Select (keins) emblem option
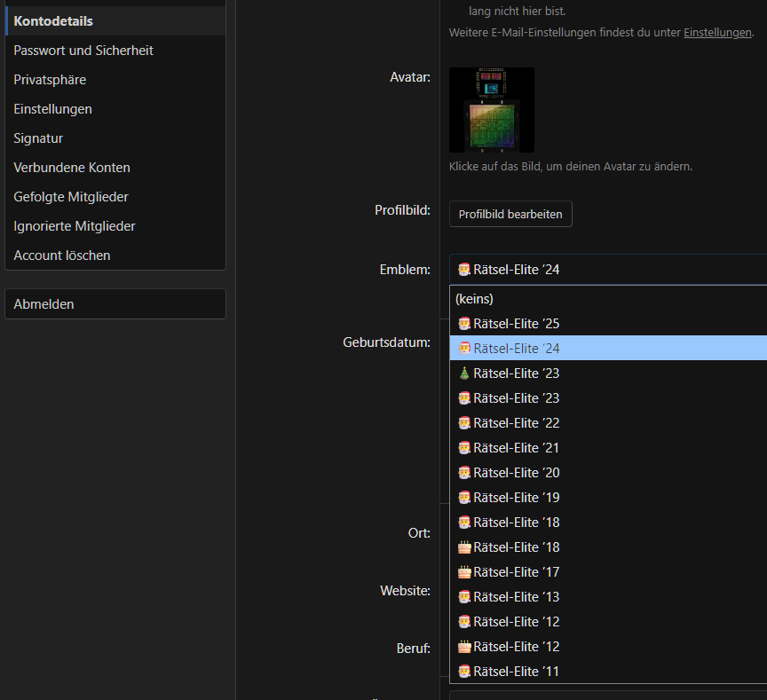Screen dimensions: 767x700 pyautogui.click(x=608, y=299)
